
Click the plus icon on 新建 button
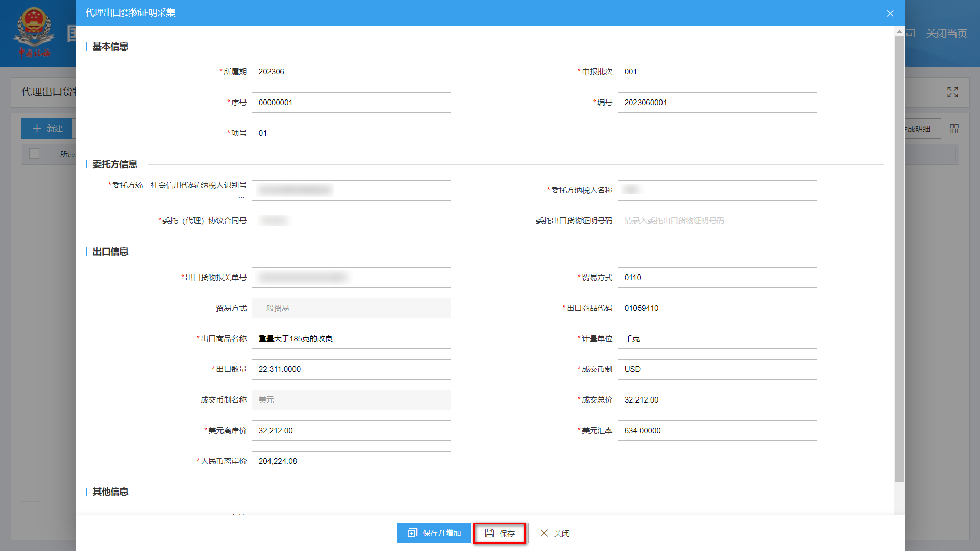point(37,129)
